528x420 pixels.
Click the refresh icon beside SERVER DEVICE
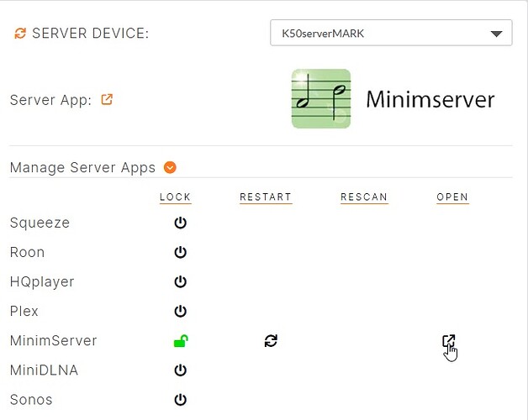(20, 34)
